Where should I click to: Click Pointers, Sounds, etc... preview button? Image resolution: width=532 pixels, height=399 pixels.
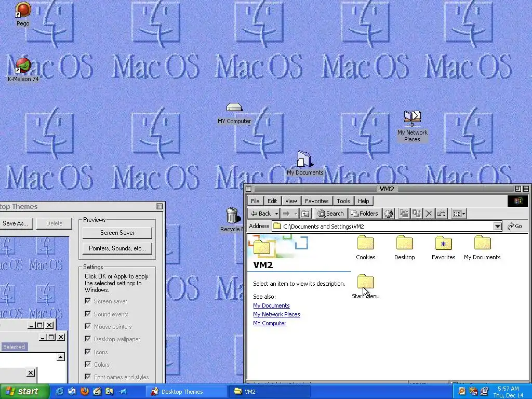click(117, 248)
